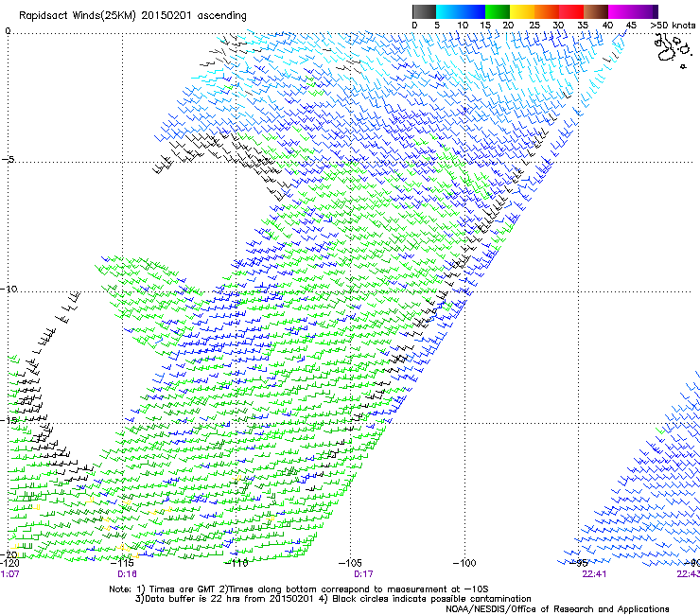Click the '-15' latitude axis label
Image resolution: width=700 pixels, height=615 pixels.
[x=9, y=420]
